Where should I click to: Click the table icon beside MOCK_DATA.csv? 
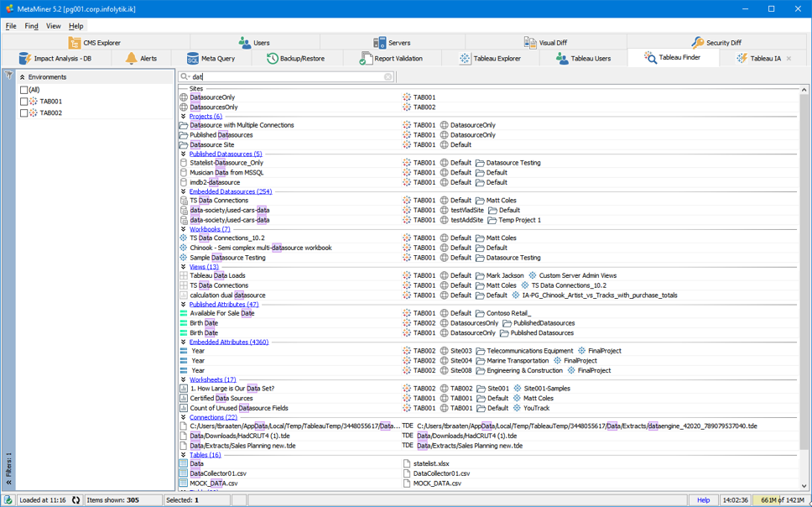point(184,483)
